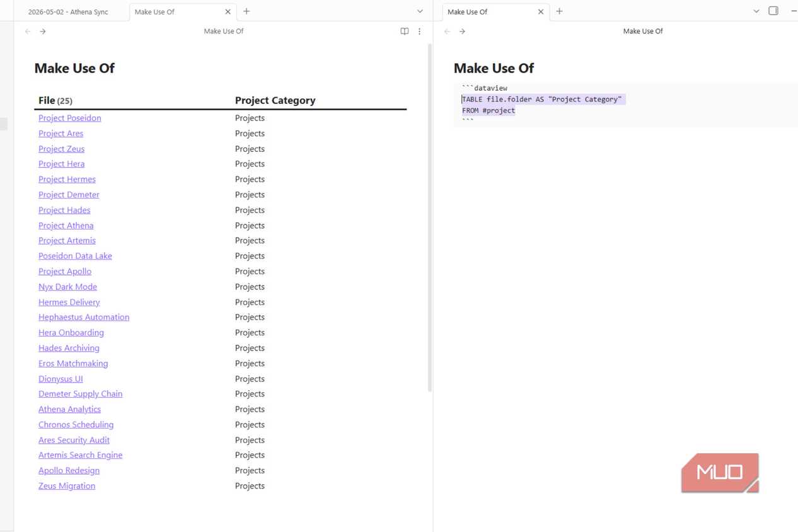Click Projects cell in Project Poseidon row

click(250, 118)
